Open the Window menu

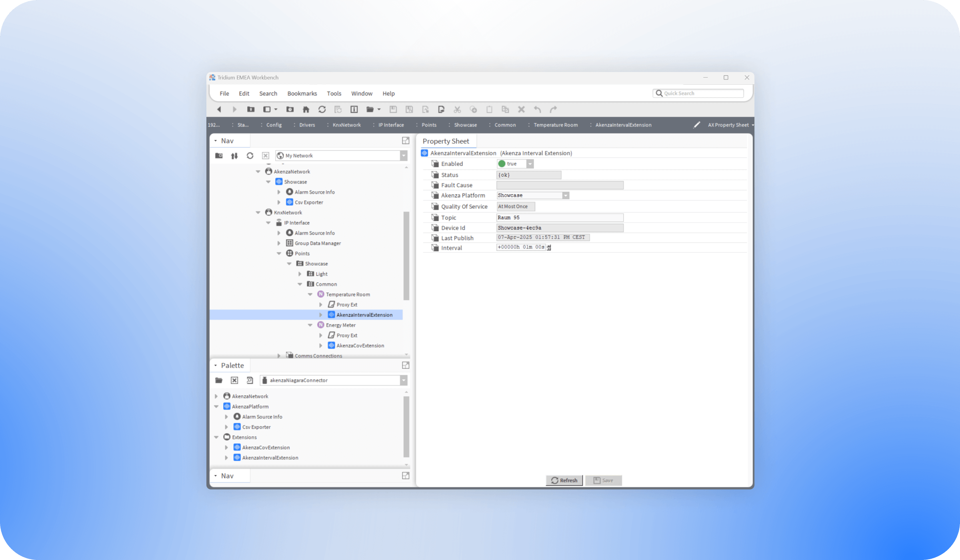point(362,94)
